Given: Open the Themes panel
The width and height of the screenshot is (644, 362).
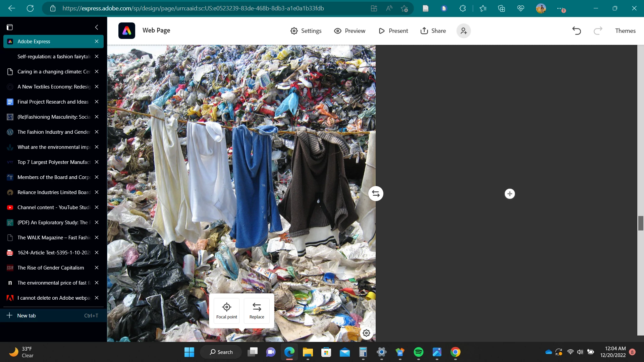Looking at the screenshot, I should click(625, 31).
